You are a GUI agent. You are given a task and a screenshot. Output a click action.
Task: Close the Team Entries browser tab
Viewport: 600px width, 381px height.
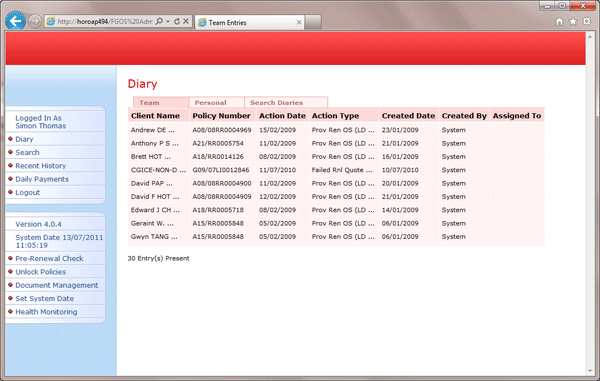coord(299,23)
